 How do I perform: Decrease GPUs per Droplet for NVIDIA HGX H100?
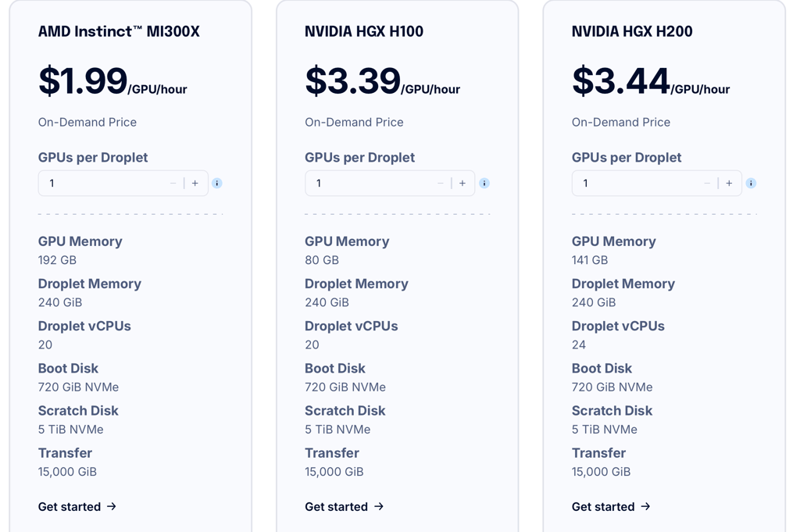[441, 183]
